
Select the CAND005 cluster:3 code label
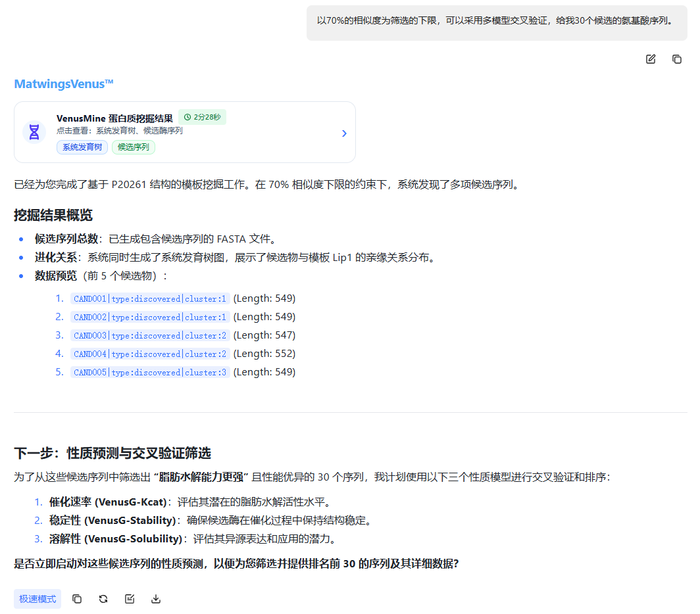click(x=150, y=372)
